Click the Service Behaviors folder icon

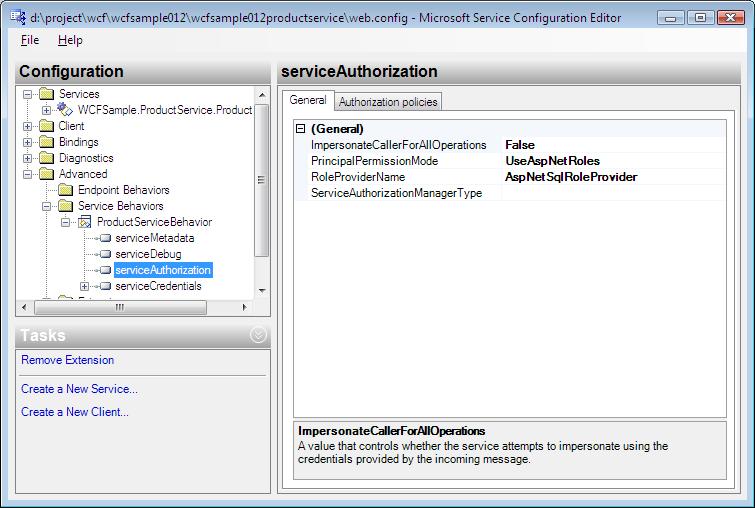click(65, 206)
